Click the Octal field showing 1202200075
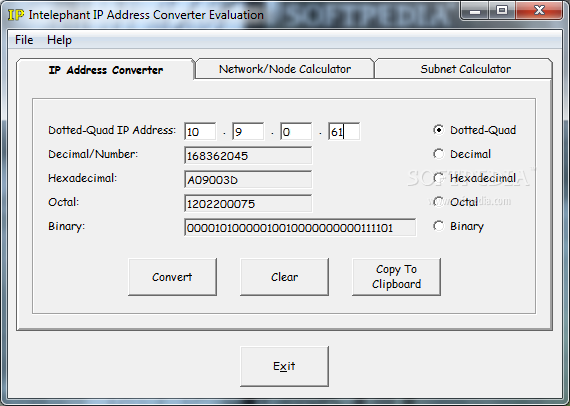Viewport: 570px width, 406px height. click(x=248, y=204)
